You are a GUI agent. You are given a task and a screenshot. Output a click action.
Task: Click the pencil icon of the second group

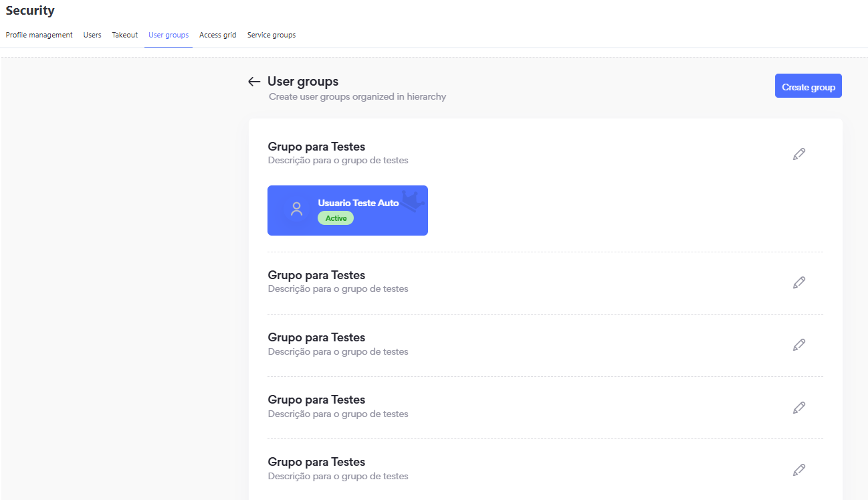(798, 282)
